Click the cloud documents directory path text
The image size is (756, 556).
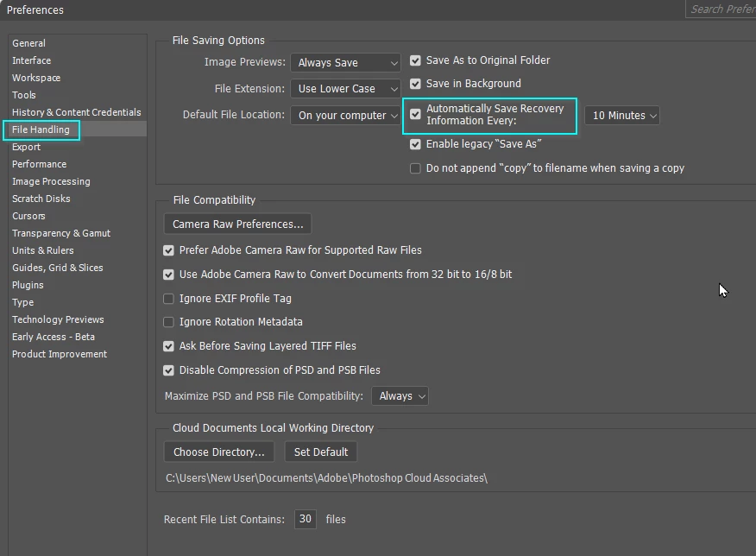pyautogui.click(x=326, y=478)
